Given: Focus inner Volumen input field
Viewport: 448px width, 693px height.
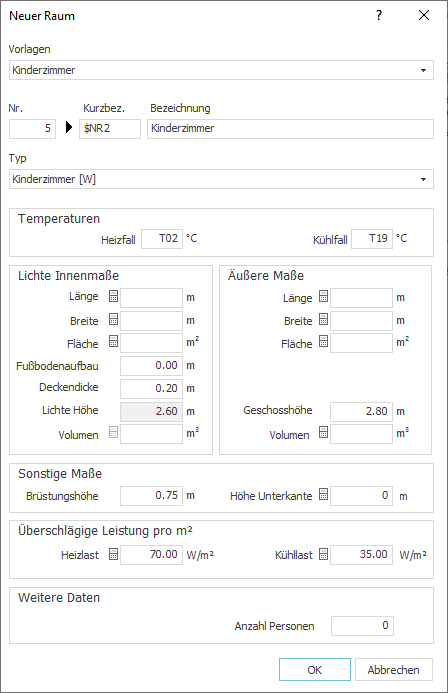Looking at the screenshot, I should (x=151, y=434).
